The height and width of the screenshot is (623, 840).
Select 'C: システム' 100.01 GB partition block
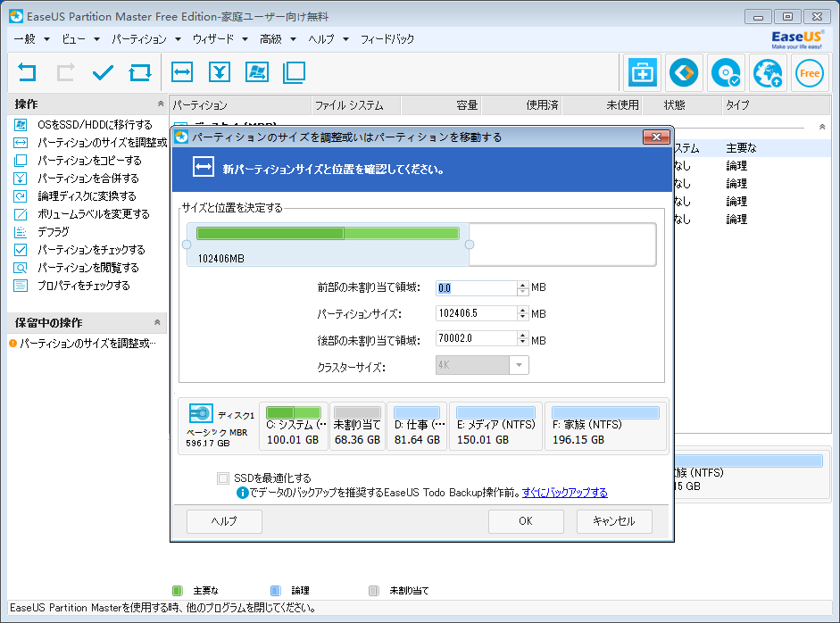(294, 427)
